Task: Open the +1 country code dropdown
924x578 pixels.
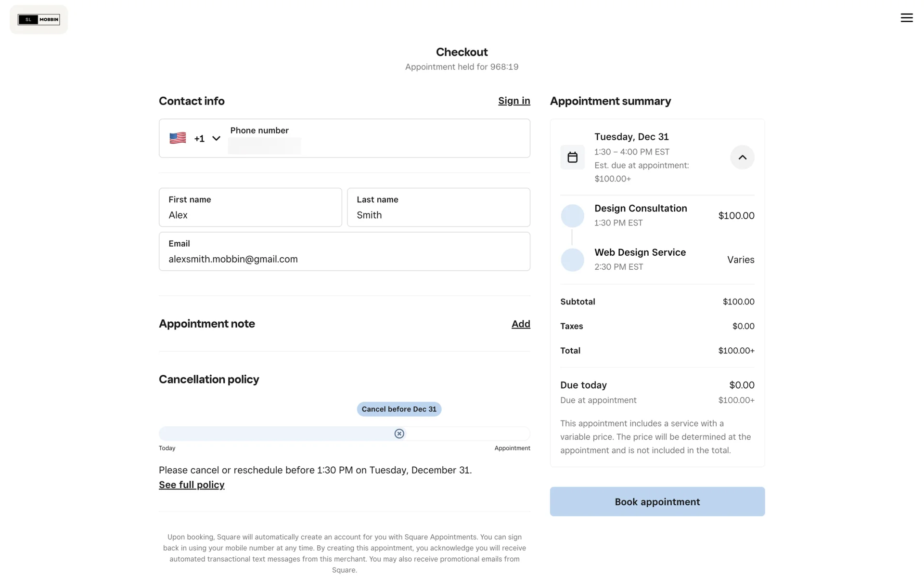Action: 208,139
